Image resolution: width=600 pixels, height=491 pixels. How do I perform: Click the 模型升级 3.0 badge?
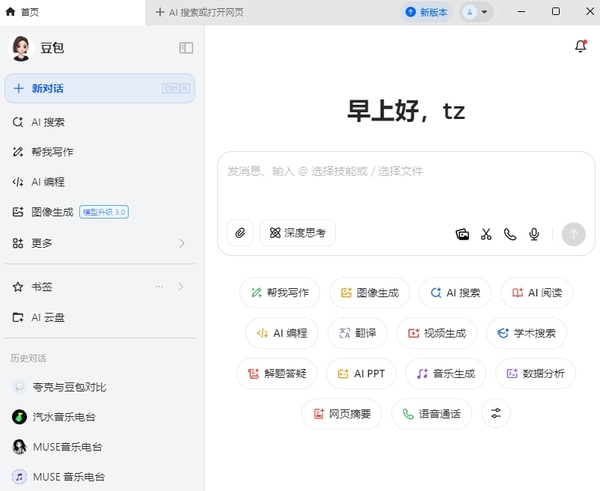104,212
